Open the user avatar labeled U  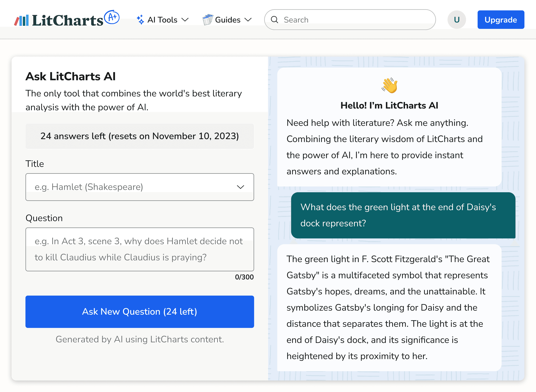click(456, 20)
